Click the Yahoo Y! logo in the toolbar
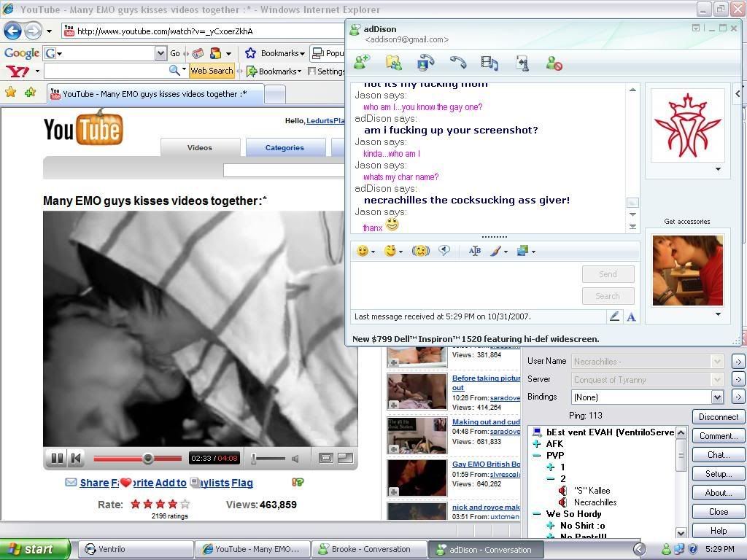Image resolution: width=747 pixels, height=560 pixels. 18,71
